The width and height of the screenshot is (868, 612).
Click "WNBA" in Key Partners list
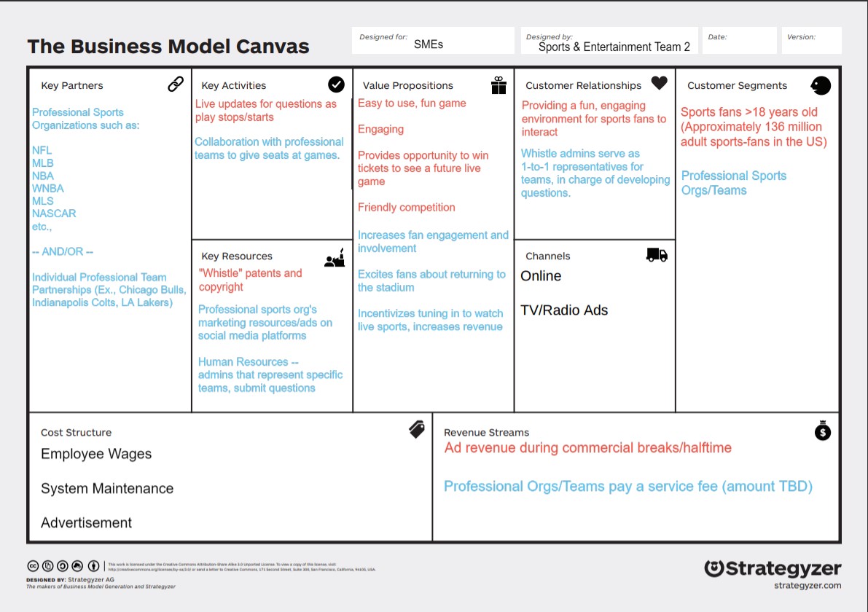(x=47, y=188)
